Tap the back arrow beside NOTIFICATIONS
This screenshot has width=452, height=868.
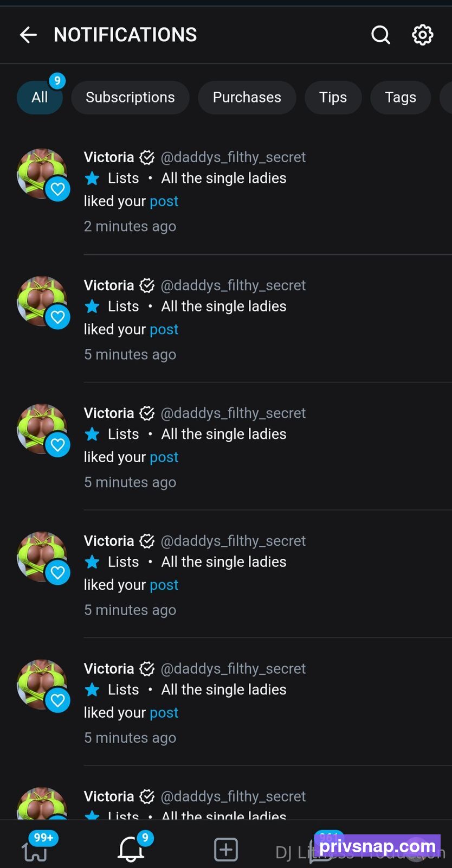(x=28, y=35)
